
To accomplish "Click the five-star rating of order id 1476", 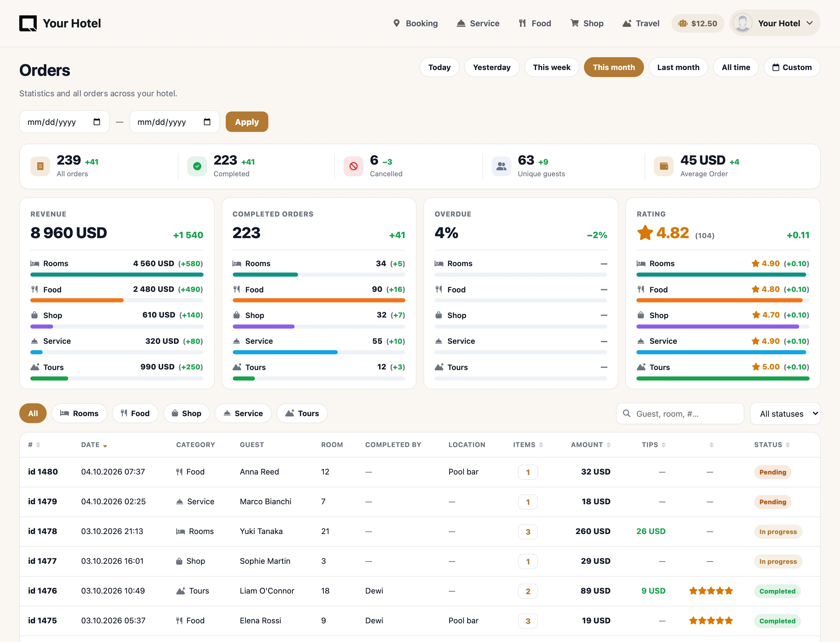I will click(x=710, y=591).
